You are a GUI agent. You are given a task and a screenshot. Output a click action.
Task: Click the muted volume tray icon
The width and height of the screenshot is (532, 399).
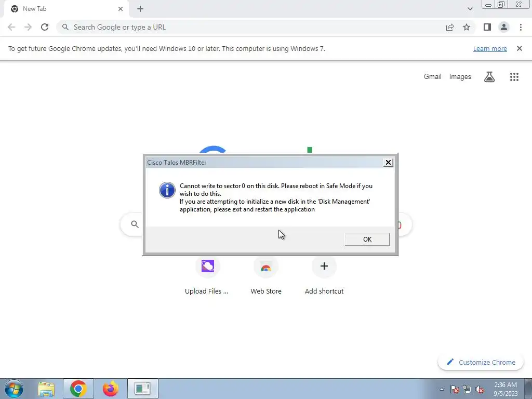[x=480, y=389]
